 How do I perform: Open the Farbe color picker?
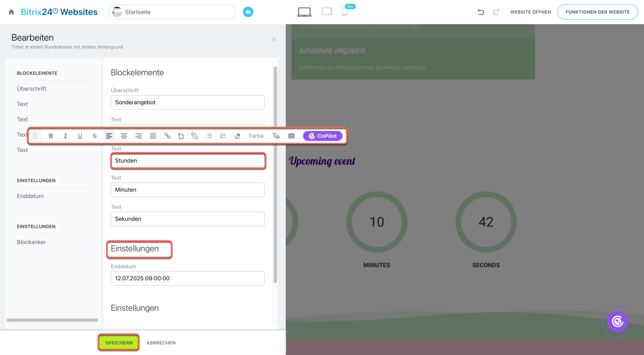(256, 136)
